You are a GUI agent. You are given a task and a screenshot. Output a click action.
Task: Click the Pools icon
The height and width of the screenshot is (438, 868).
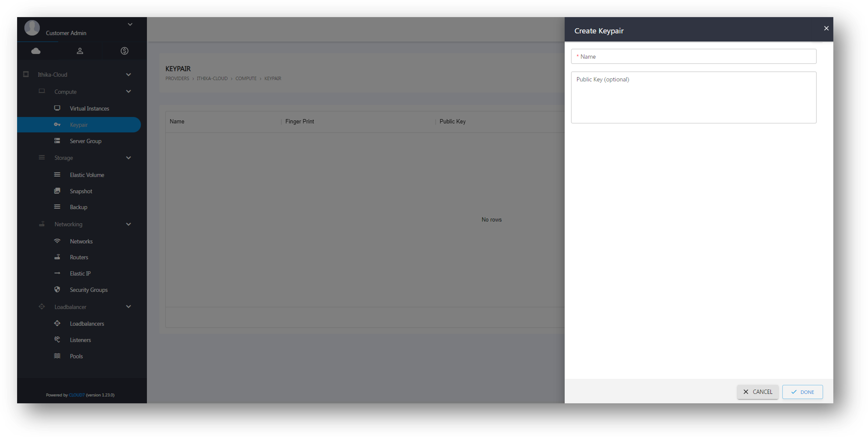pyautogui.click(x=57, y=356)
